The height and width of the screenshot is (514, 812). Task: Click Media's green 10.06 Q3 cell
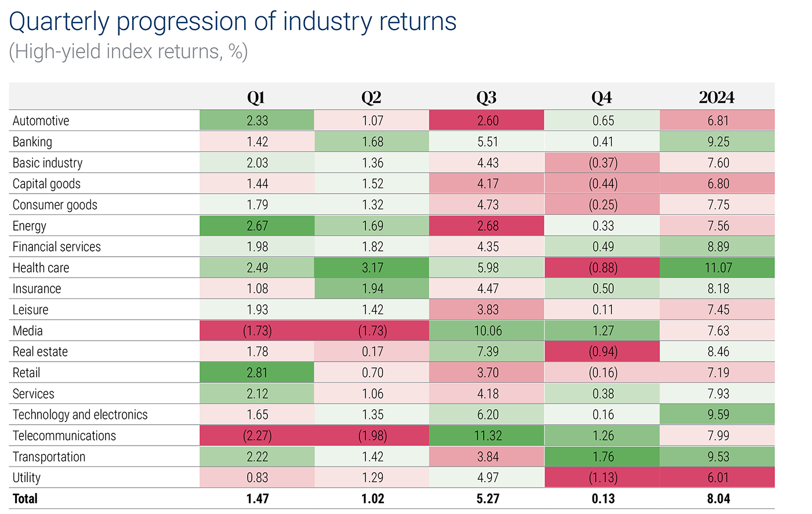[487, 331]
